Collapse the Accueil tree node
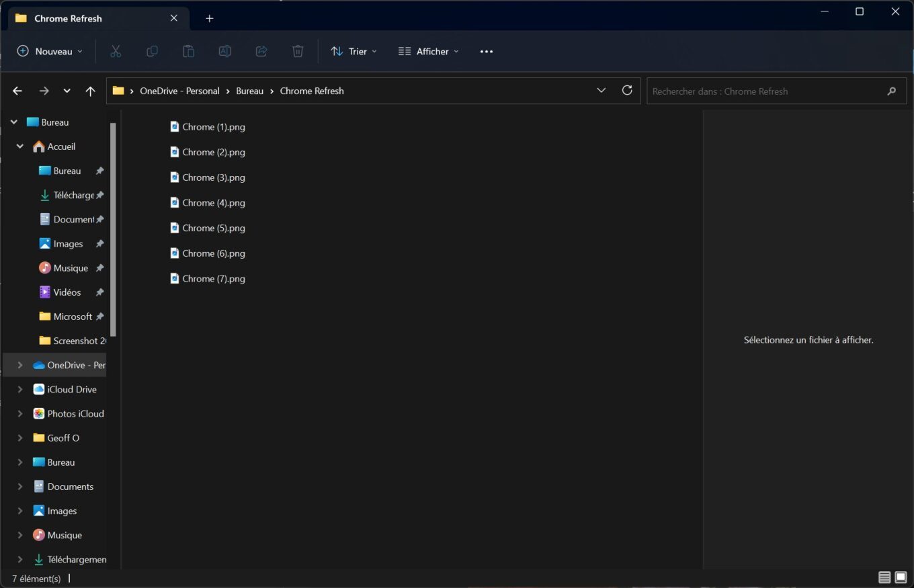 coord(20,146)
